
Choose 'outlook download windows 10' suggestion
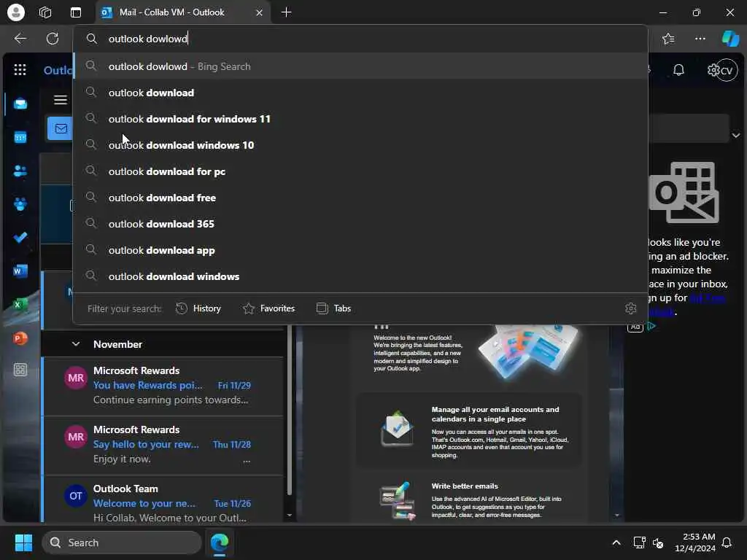point(360,145)
